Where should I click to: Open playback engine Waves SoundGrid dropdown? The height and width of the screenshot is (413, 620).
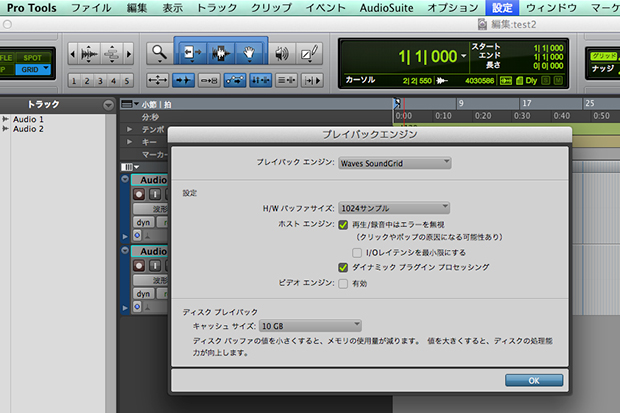(395, 163)
